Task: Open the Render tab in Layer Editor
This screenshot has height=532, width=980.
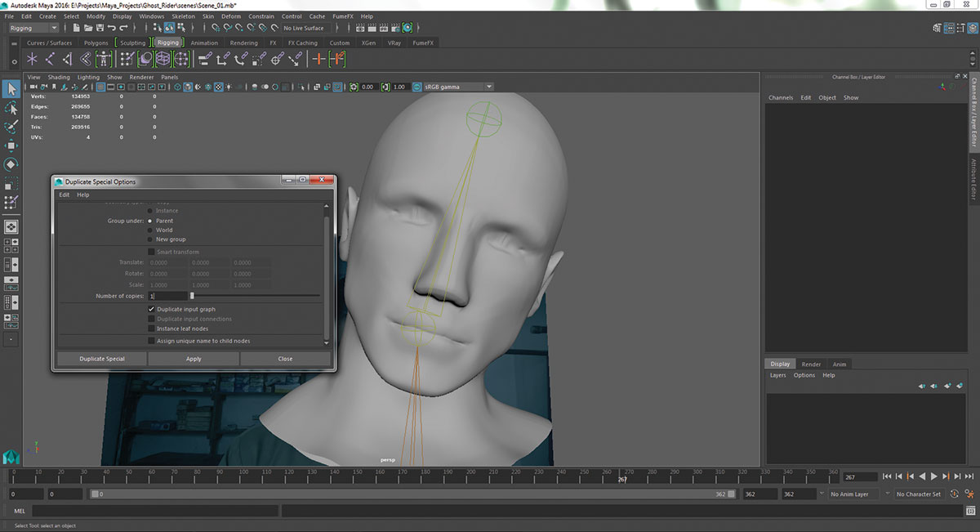Action: (811, 364)
